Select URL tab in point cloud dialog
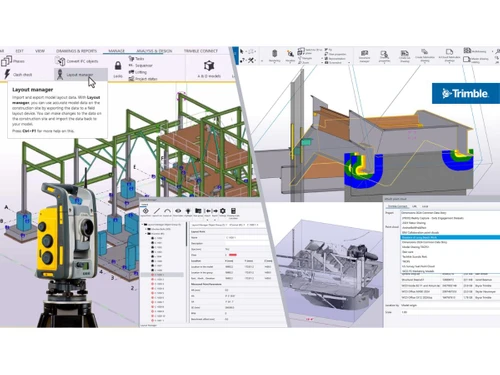The width and height of the screenshot is (500, 375). (x=414, y=206)
